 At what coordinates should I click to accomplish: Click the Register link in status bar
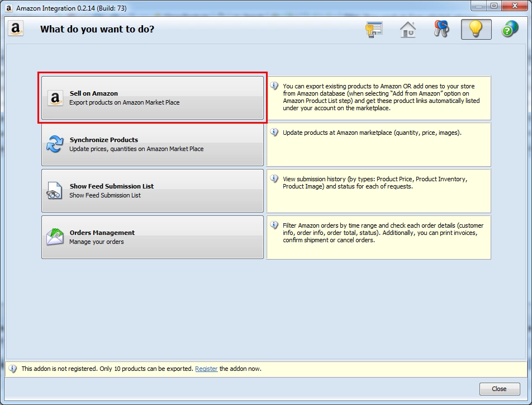point(206,369)
